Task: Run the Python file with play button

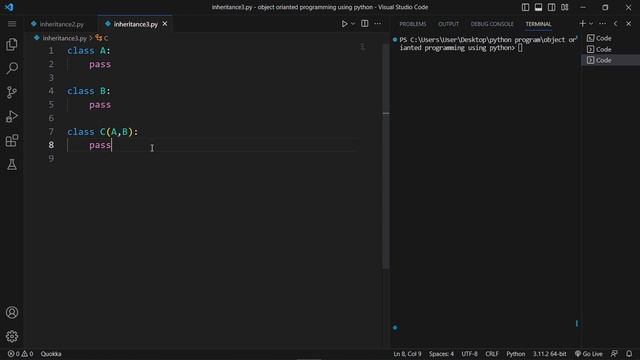Action: coord(344,24)
